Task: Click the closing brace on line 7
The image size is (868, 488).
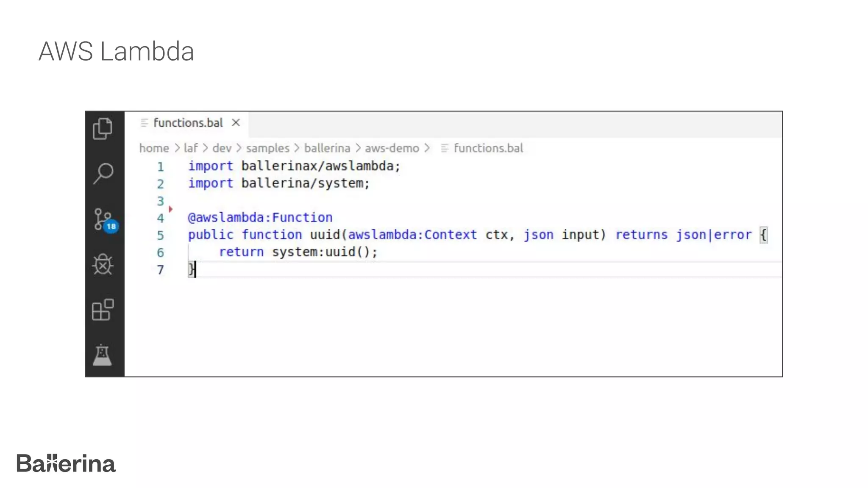Action: (x=191, y=269)
